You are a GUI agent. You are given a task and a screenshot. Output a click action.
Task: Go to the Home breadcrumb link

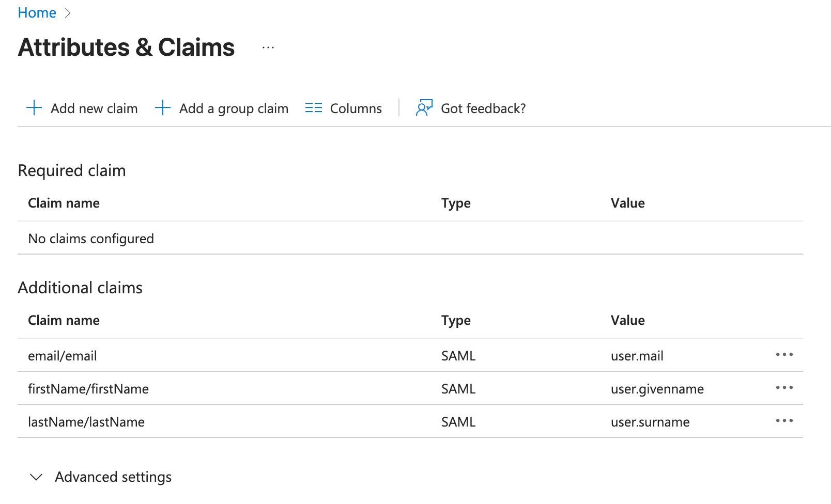(x=37, y=13)
